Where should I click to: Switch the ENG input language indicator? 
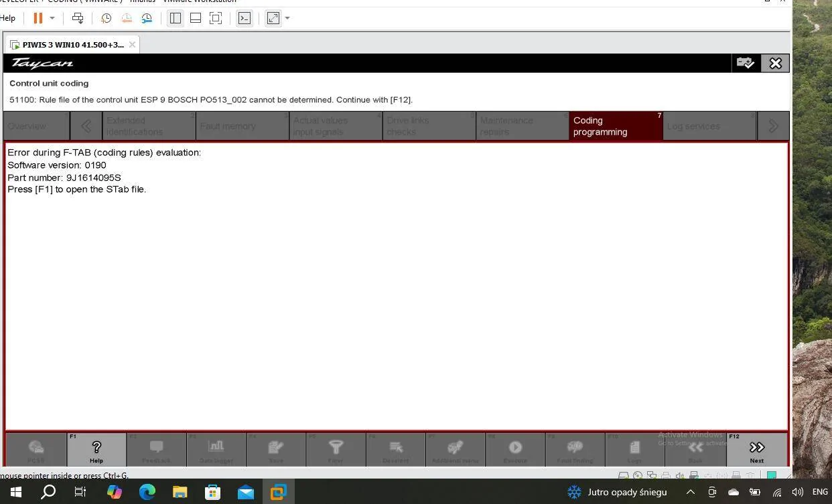click(x=820, y=492)
